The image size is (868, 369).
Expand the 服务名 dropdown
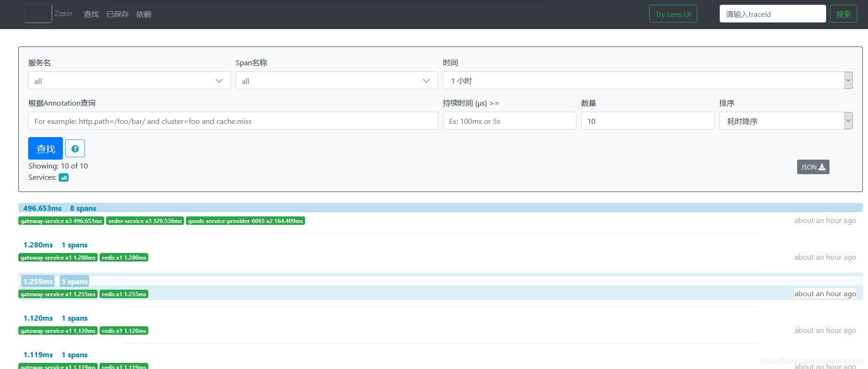pos(130,81)
